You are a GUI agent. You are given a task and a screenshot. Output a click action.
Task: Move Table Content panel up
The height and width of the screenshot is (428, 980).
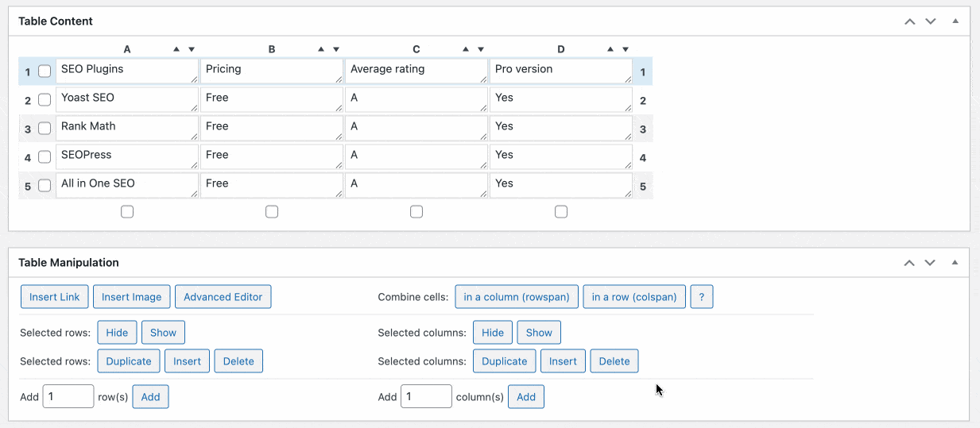[910, 21]
